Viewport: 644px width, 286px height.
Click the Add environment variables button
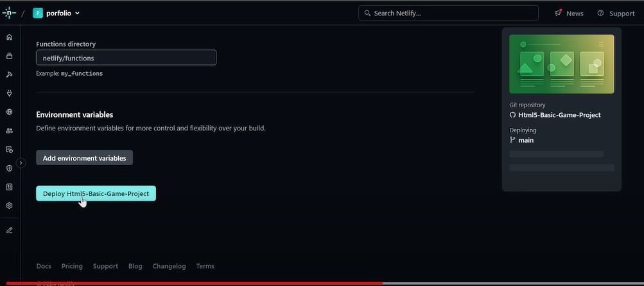point(84,158)
